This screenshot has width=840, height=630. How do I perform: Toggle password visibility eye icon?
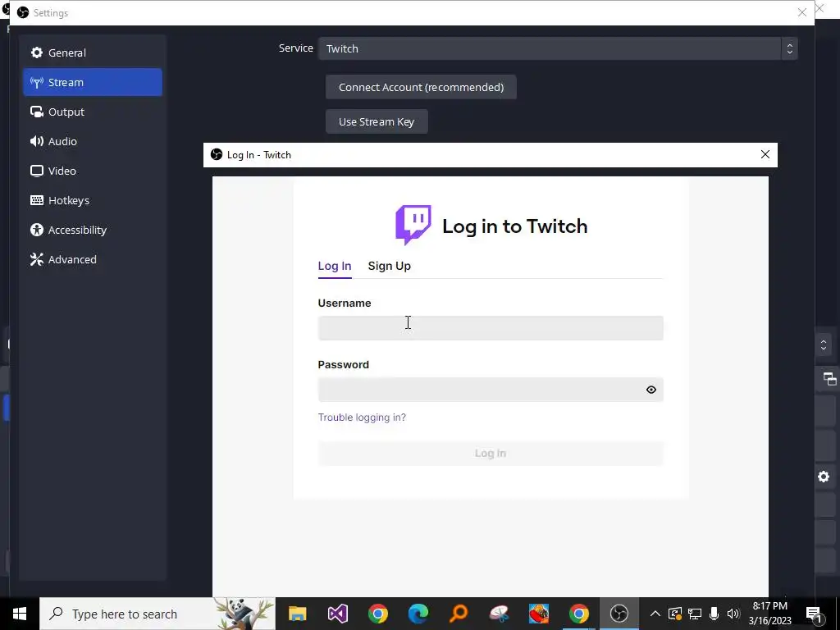click(651, 390)
